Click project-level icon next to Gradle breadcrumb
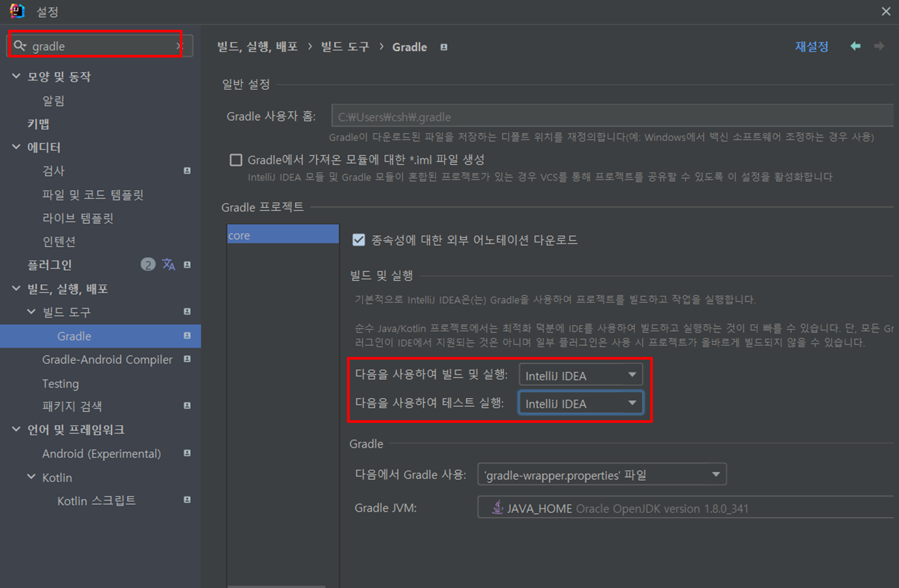The height and width of the screenshot is (588, 899). [444, 47]
